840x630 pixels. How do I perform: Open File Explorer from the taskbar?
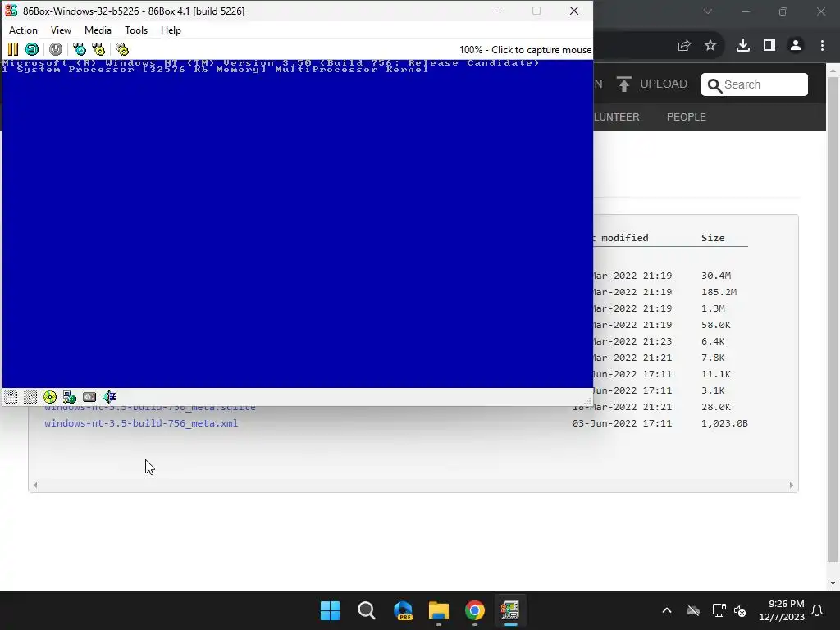[439, 610]
